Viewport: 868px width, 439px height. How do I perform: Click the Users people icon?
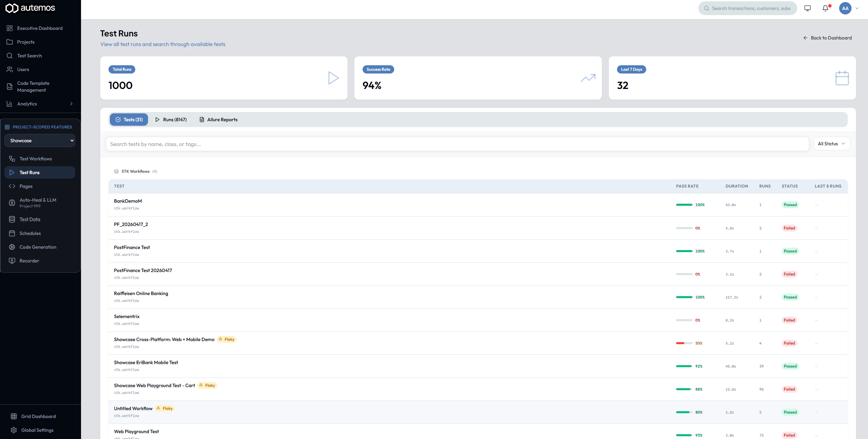tap(10, 69)
